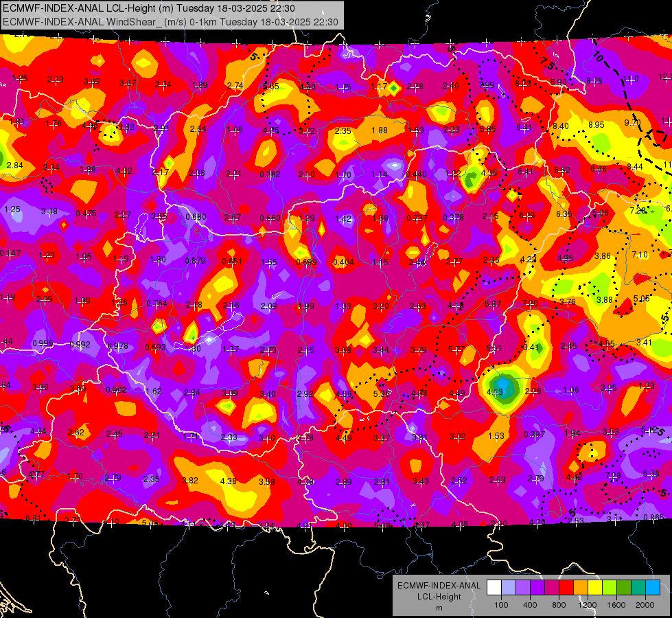Click the grid value 0.996

pyautogui.click(x=43, y=343)
